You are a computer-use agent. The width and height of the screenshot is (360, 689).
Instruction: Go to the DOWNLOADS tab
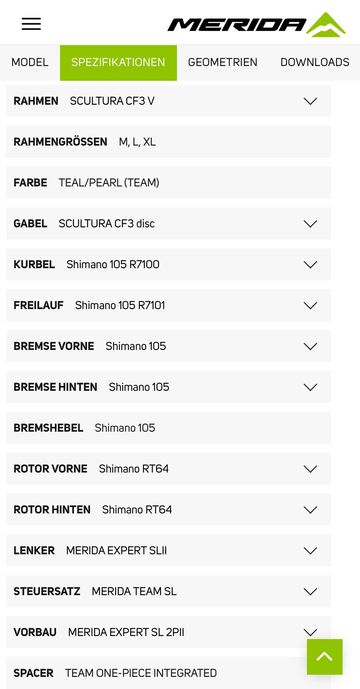[x=315, y=62]
